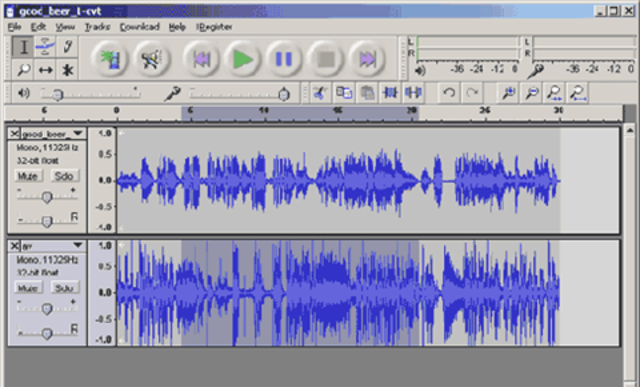Click the first track's vertical amplitude scale

102,180
